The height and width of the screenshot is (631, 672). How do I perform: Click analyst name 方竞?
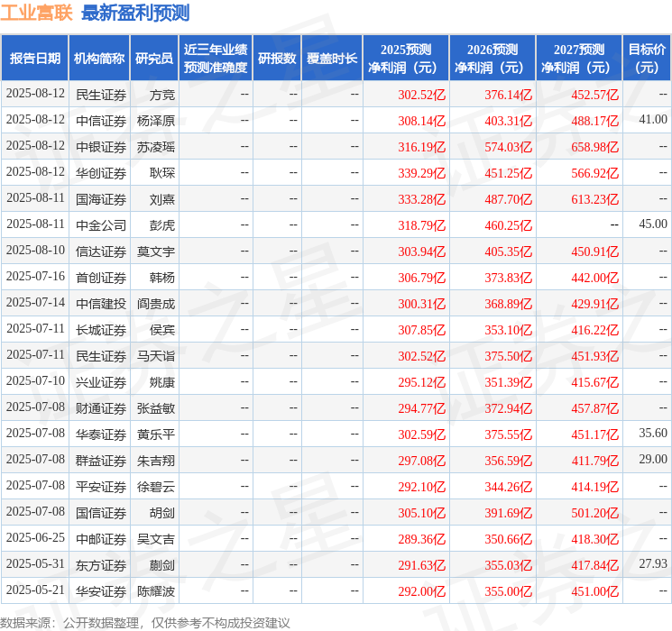pos(162,95)
